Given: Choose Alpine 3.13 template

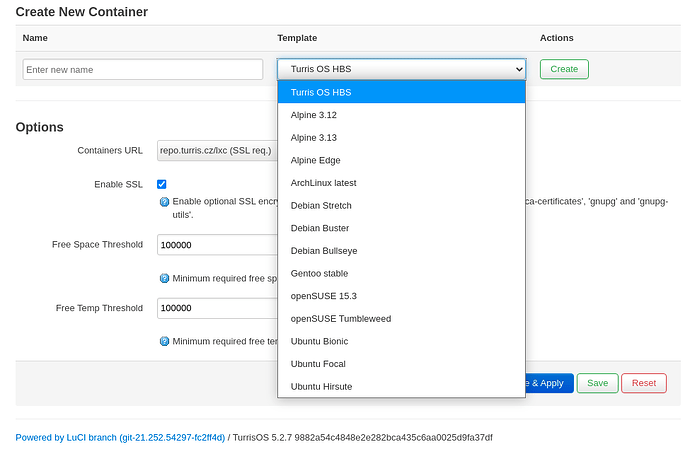Looking at the screenshot, I should tap(401, 138).
